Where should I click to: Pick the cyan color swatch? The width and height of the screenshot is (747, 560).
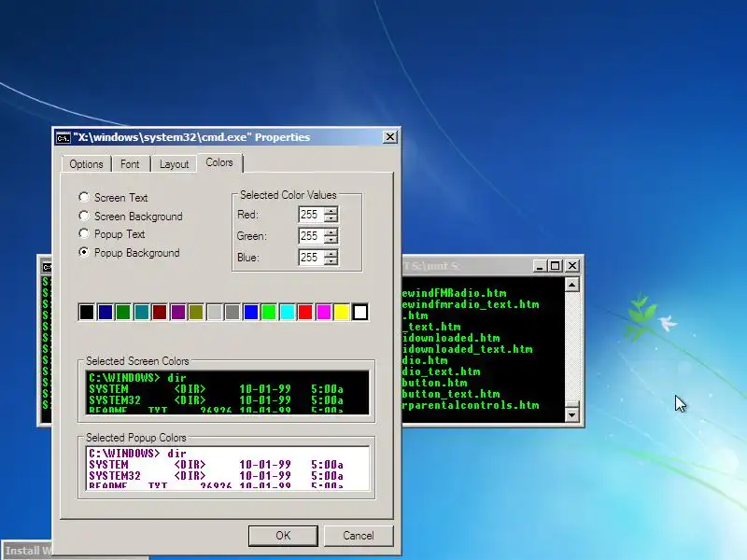288,313
